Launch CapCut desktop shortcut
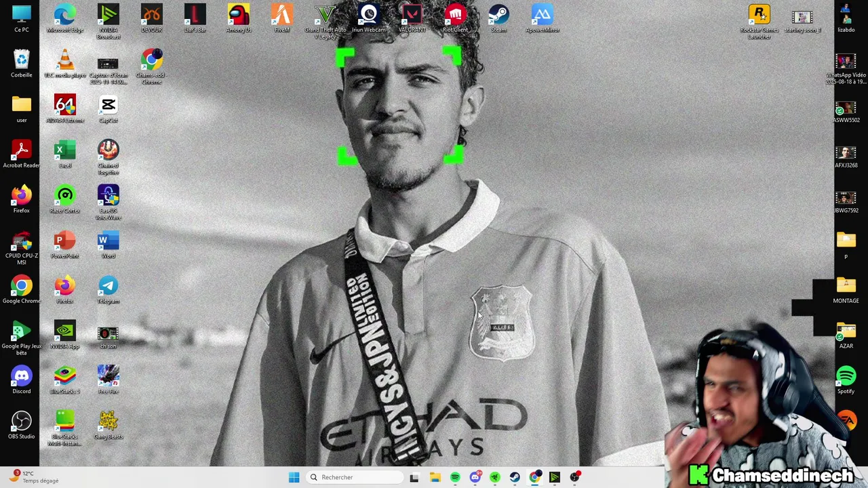Viewport: 868px width, 488px height. click(x=108, y=108)
